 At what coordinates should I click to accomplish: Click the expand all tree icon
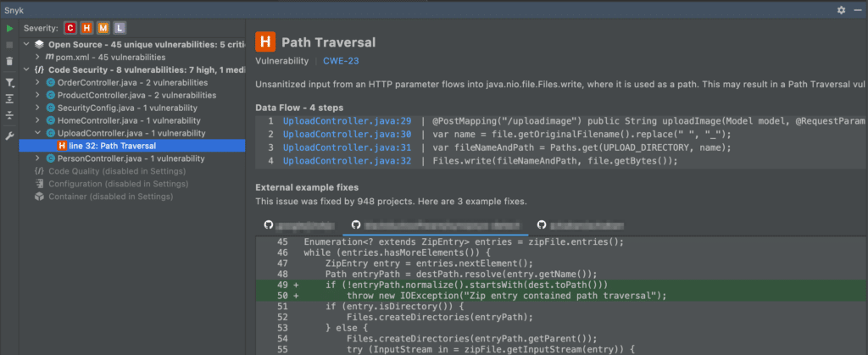[9, 99]
